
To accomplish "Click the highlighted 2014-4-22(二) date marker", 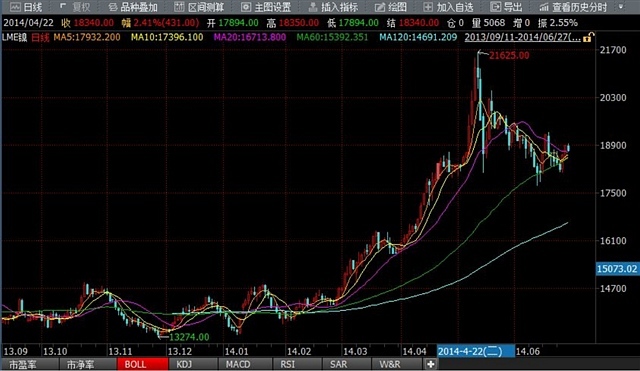I will click(476, 351).
